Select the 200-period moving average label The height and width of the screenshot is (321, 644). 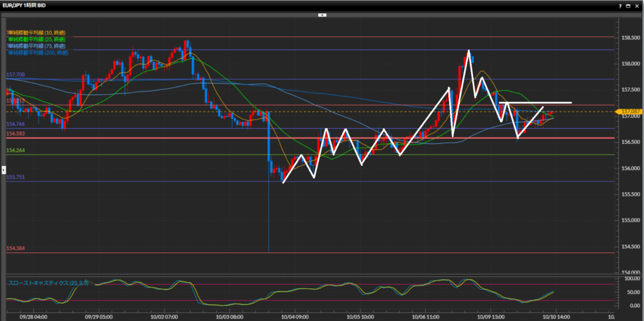pyautogui.click(x=38, y=53)
